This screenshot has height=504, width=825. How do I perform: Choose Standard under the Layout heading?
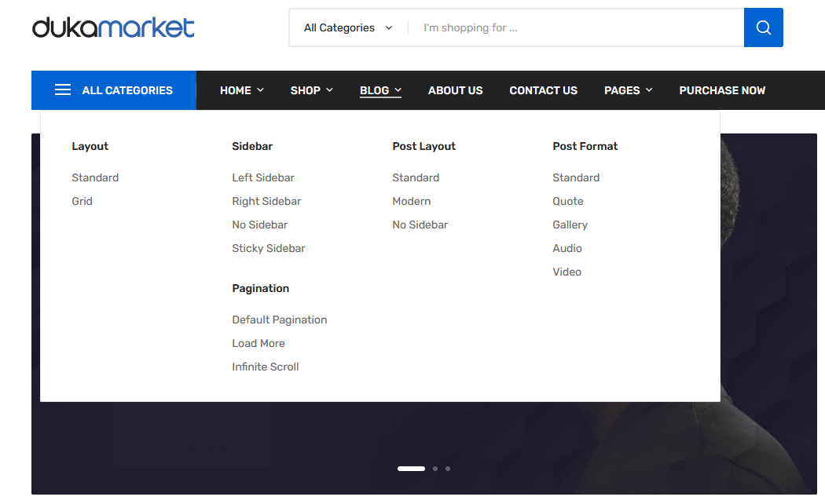pyautogui.click(x=95, y=177)
